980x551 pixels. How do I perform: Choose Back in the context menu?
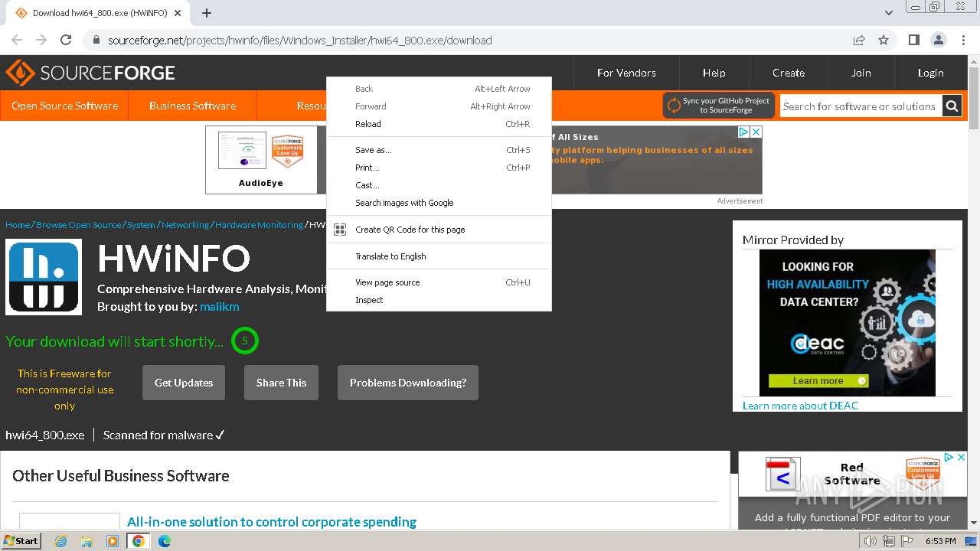coord(439,89)
